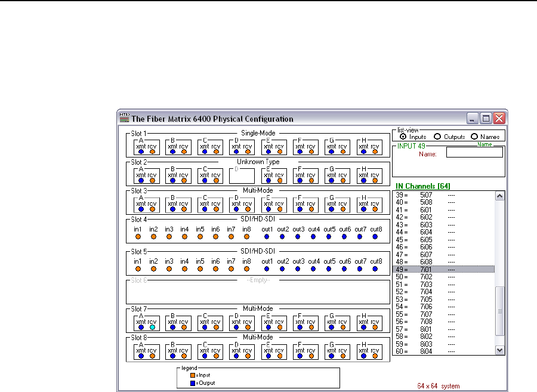537x392 pixels.
Task: Click Slot 5 out1 output dot
Action: pyautogui.click(x=267, y=268)
